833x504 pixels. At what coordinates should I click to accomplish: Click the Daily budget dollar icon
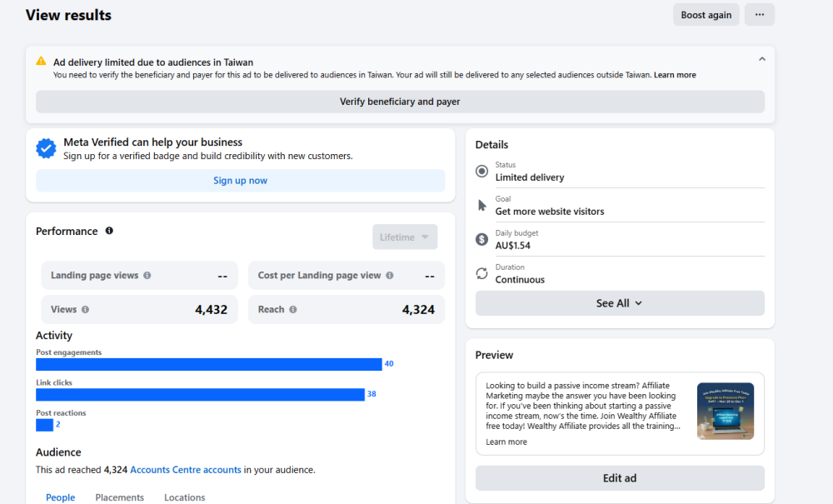[481, 239]
